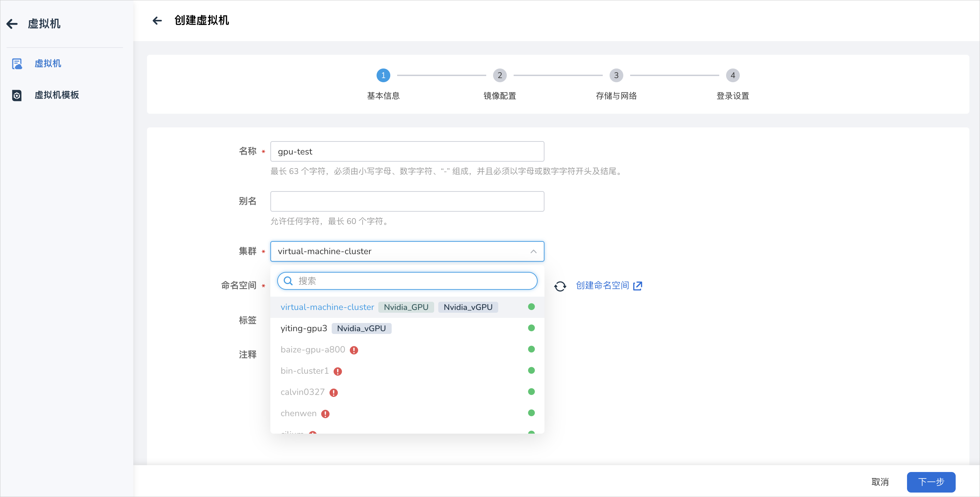
Task: Click green status dot of bin-cluster1
Action: click(x=531, y=370)
